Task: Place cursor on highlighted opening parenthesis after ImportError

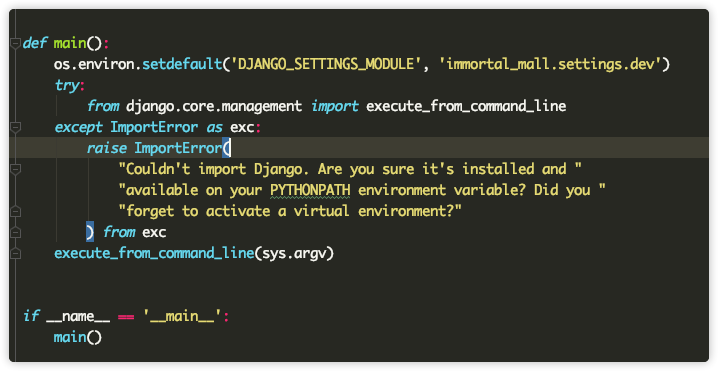Action: click(227, 148)
